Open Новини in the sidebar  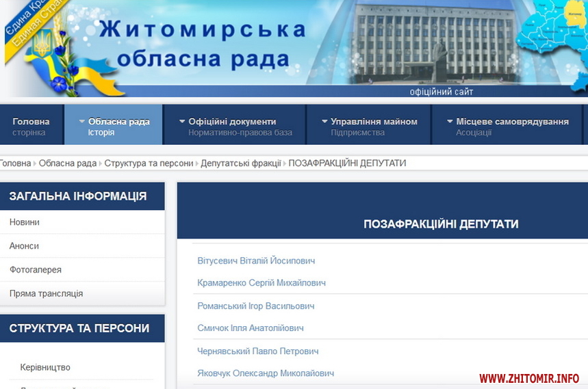click(x=25, y=222)
